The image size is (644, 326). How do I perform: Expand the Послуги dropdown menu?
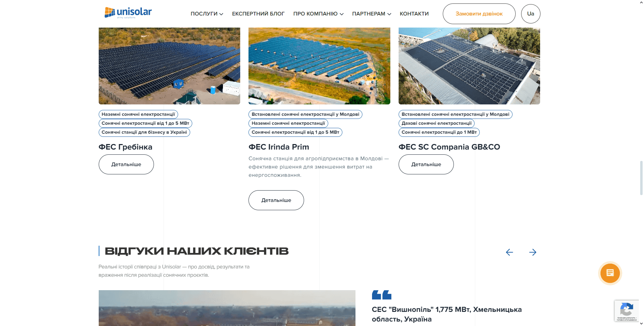tap(207, 14)
